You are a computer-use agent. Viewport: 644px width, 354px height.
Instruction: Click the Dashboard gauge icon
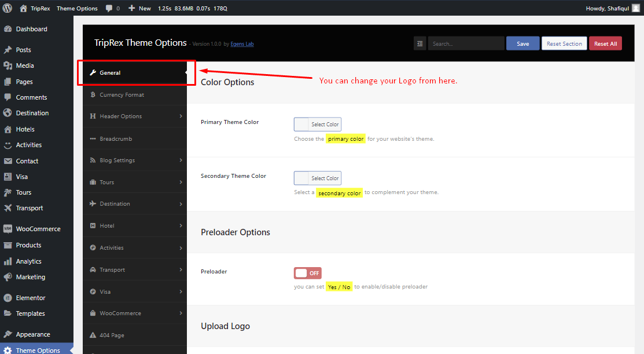point(8,29)
